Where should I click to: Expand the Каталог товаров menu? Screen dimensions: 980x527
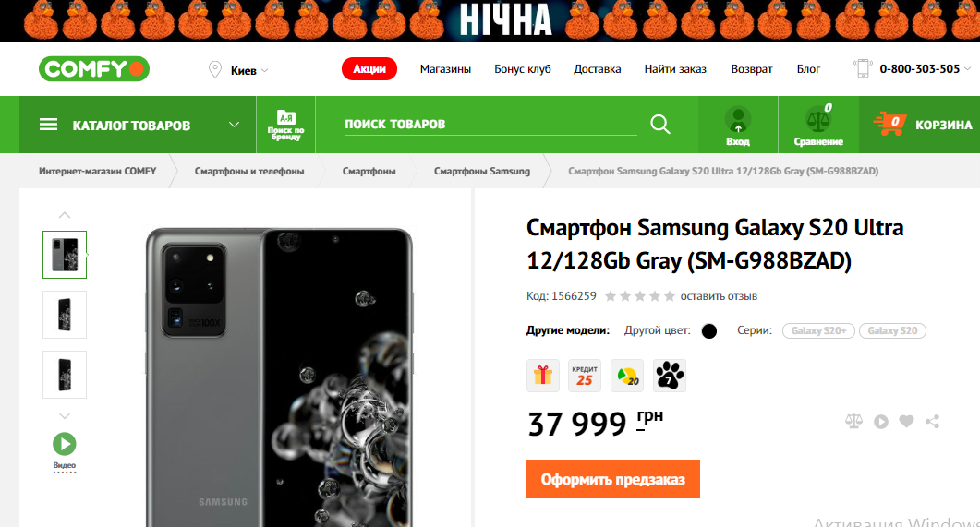139,125
